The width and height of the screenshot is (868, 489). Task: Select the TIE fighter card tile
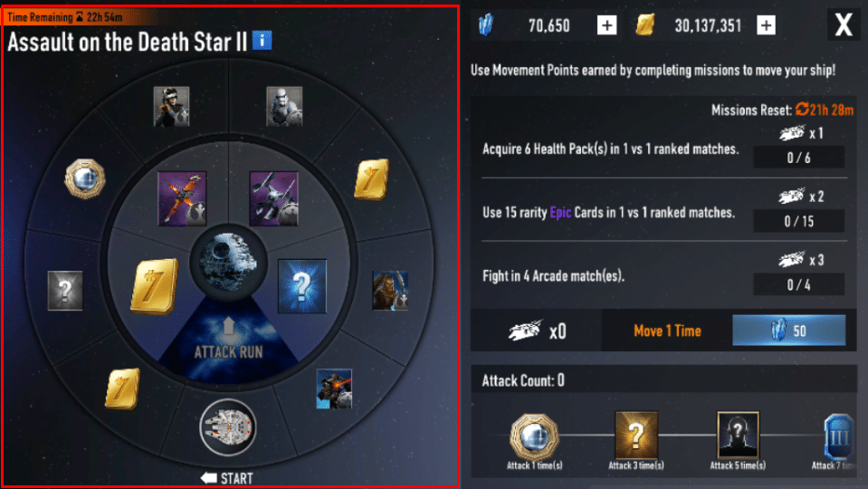pos(274,198)
